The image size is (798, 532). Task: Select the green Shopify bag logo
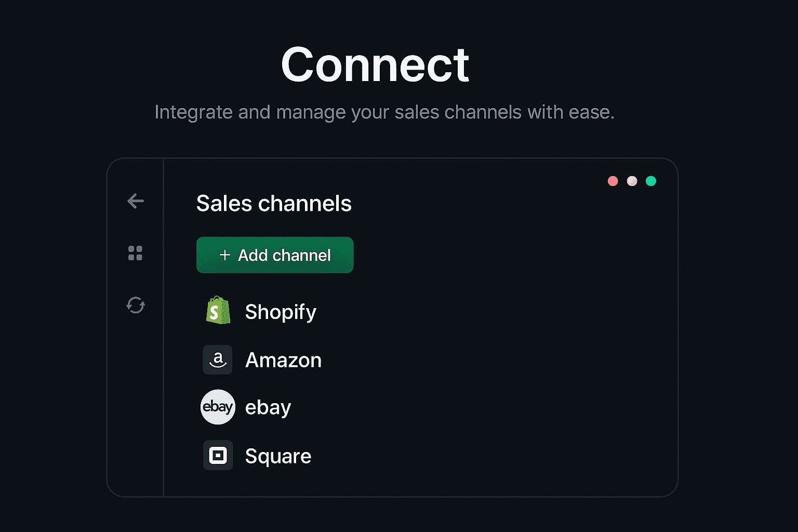[x=218, y=311]
